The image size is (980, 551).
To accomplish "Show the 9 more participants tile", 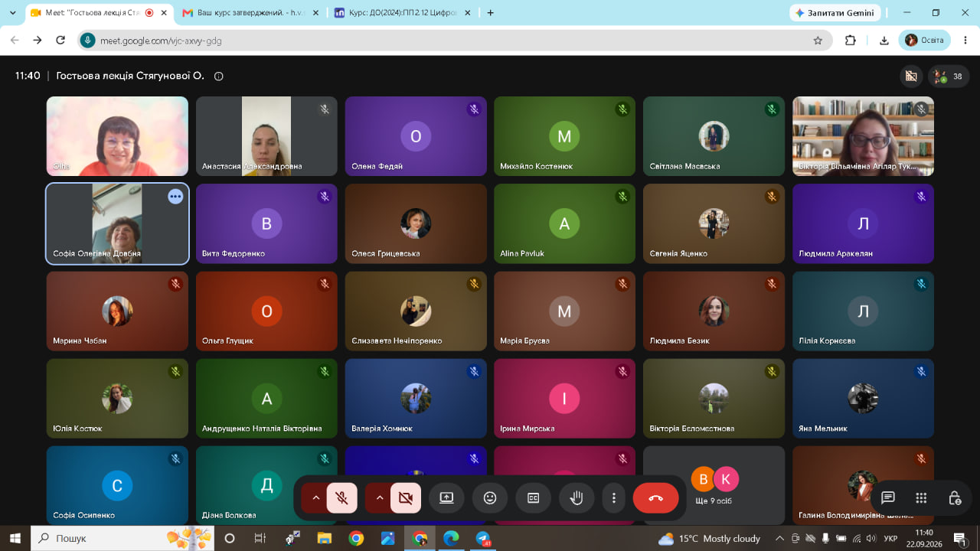I will (x=714, y=485).
